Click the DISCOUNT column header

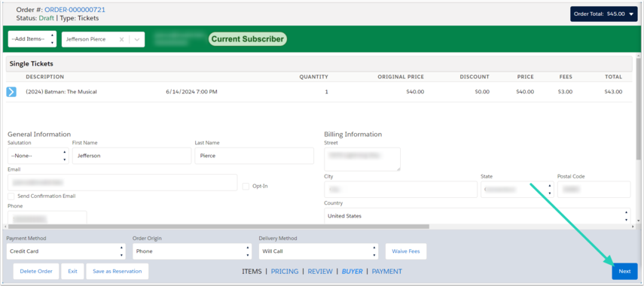coord(475,77)
